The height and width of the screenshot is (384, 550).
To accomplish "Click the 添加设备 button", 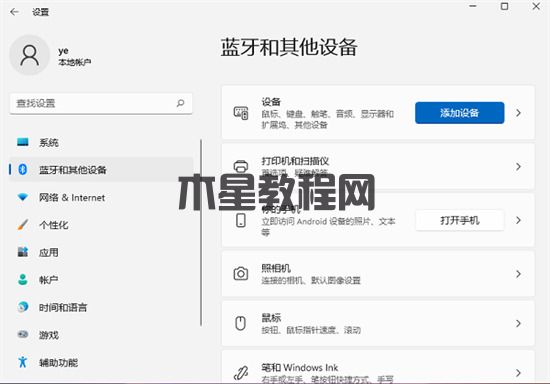I will 460,113.
